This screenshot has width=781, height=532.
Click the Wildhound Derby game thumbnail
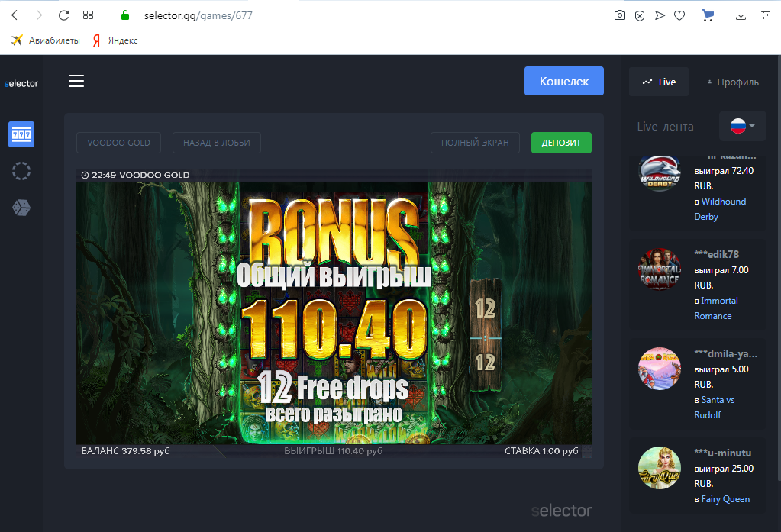[x=660, y=172]
